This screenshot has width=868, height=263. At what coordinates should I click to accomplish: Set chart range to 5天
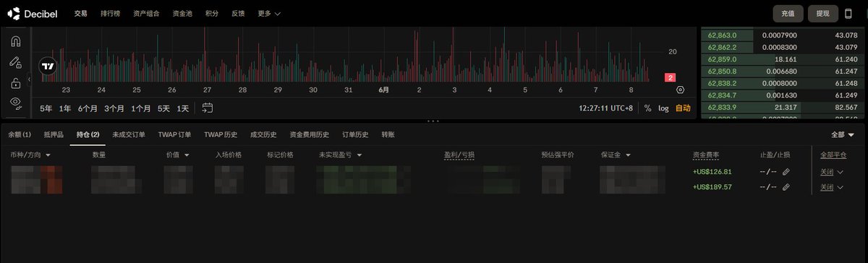click(163, 108)
